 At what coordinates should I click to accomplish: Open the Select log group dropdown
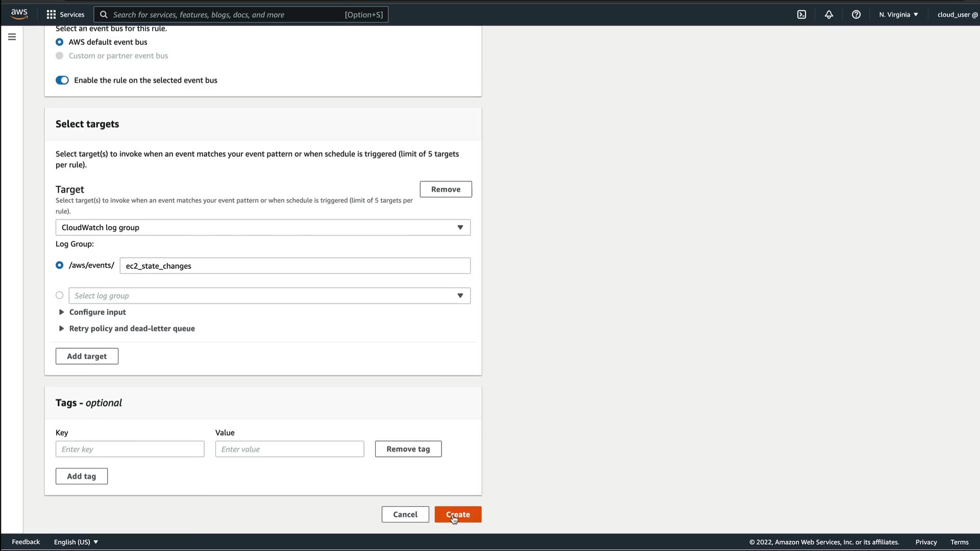[269, 296]
